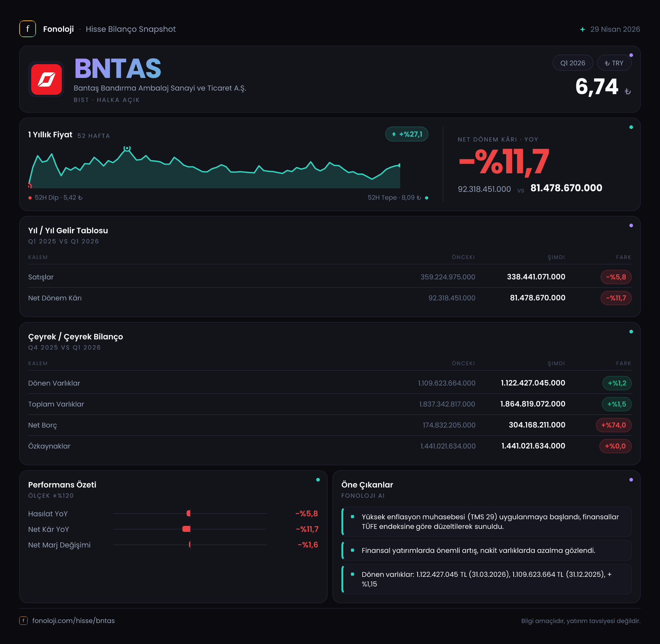660x644 pixels.
Task: Click the "Q4 2025 VS Q1 2026" subtitle
Action: pyautogui.click(x=64, y=348)
